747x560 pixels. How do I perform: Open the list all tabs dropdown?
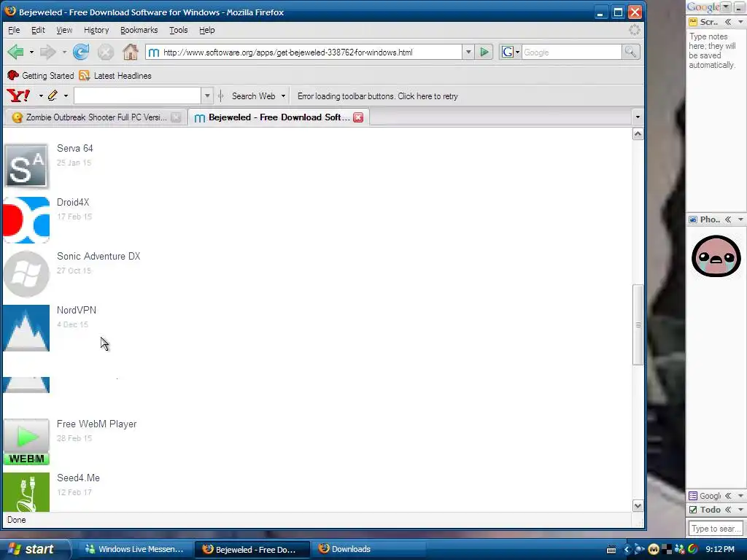pyautogui.click(x=638, y=117)
